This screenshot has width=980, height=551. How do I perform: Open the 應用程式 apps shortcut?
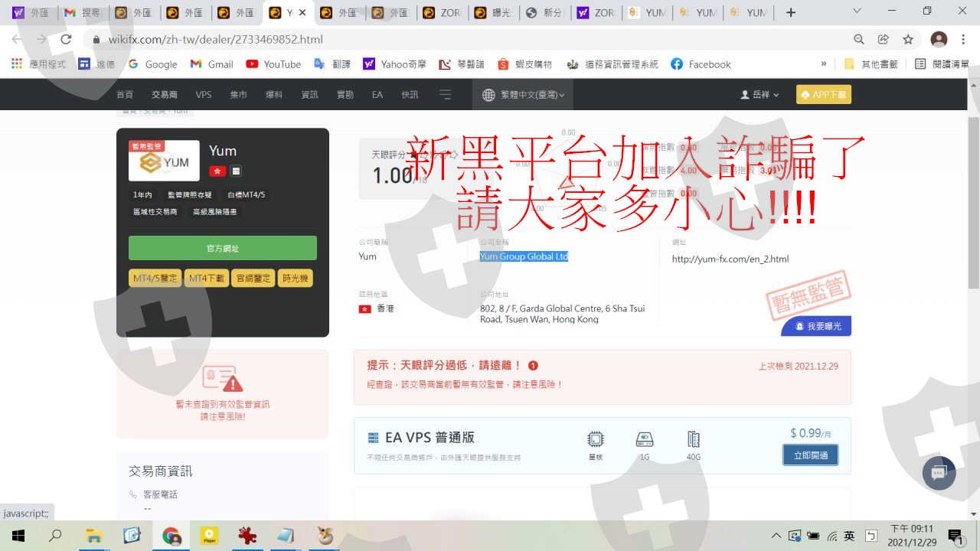(x=38, y=64)
